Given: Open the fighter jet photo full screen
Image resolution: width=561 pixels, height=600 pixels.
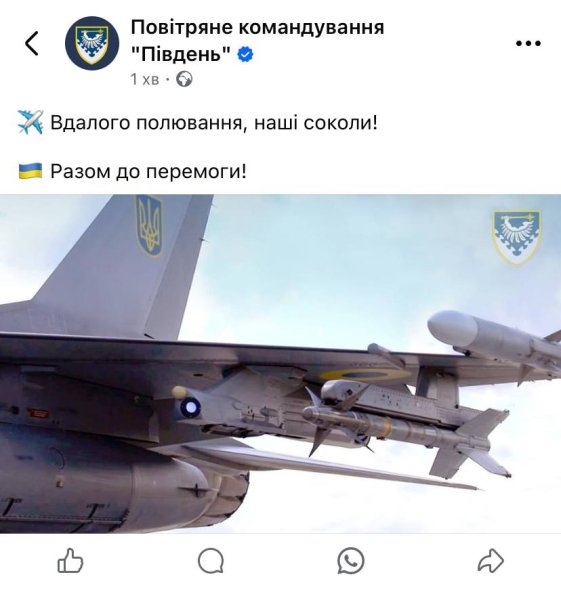Looking at the screenshot, I should coord(280,364).
